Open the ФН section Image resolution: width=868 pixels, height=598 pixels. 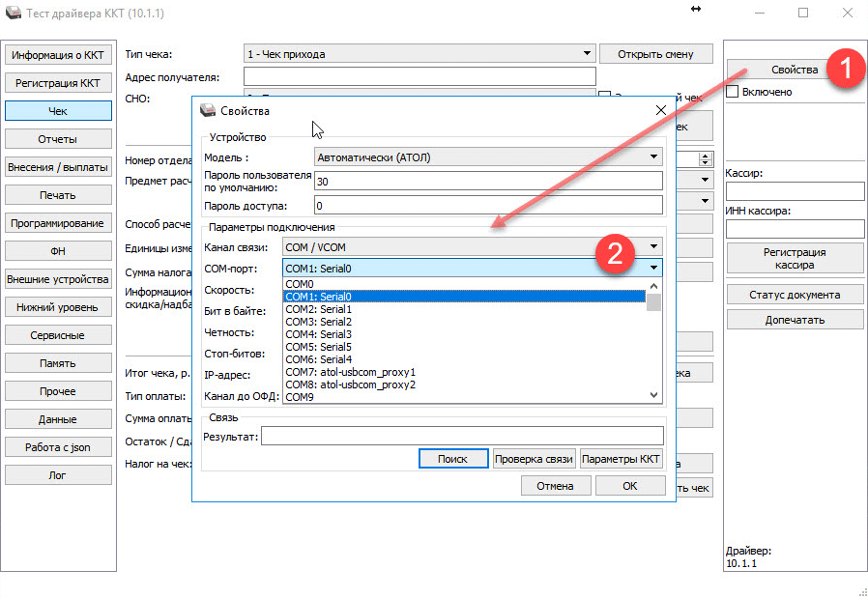(57, 251)
